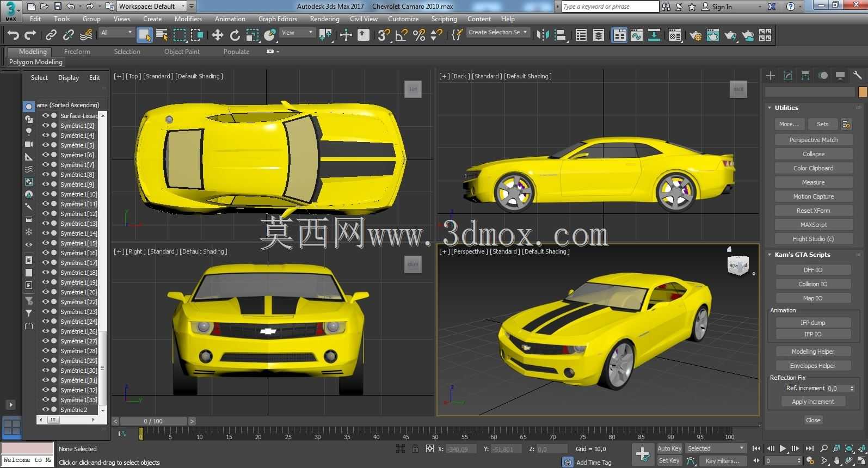The height and width of the screenshot is (468, 868).
Task: Open the Render Setup icon
Action: [695, 35]
